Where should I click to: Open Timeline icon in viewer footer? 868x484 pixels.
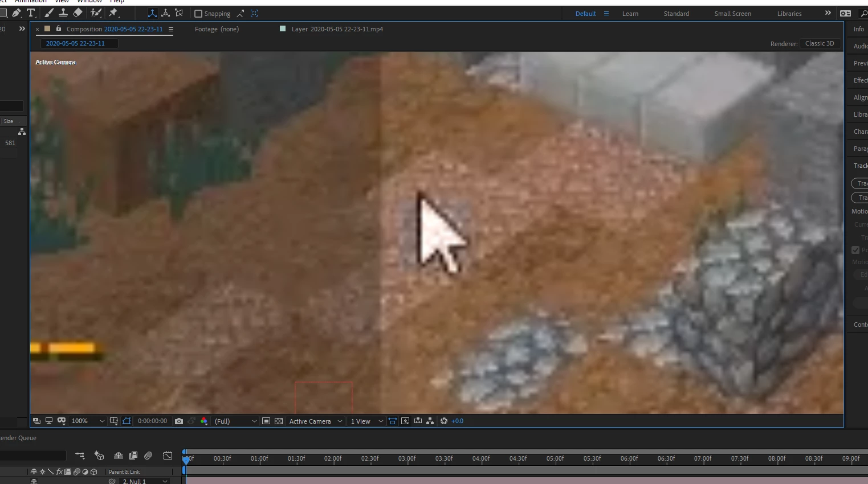pos(418,421)
